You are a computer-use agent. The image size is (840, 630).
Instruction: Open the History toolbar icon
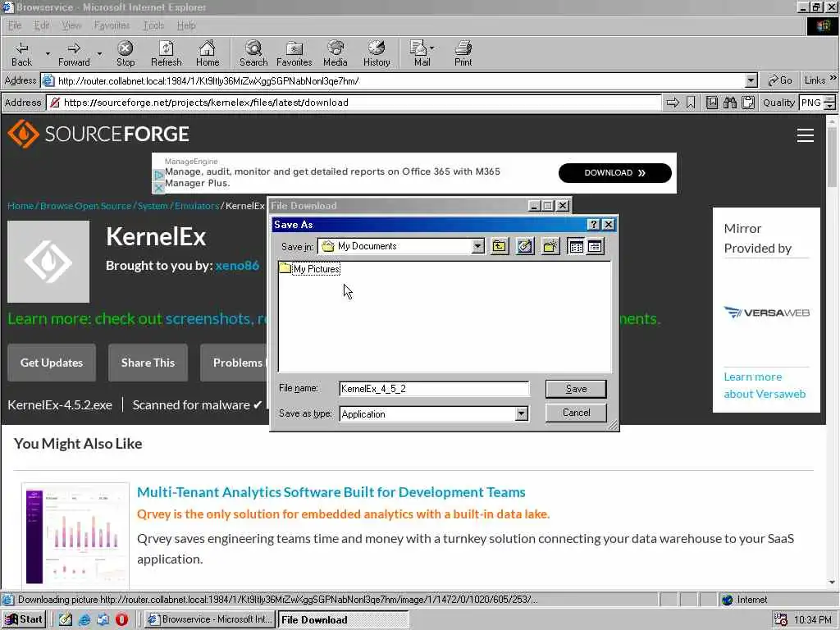377,53
